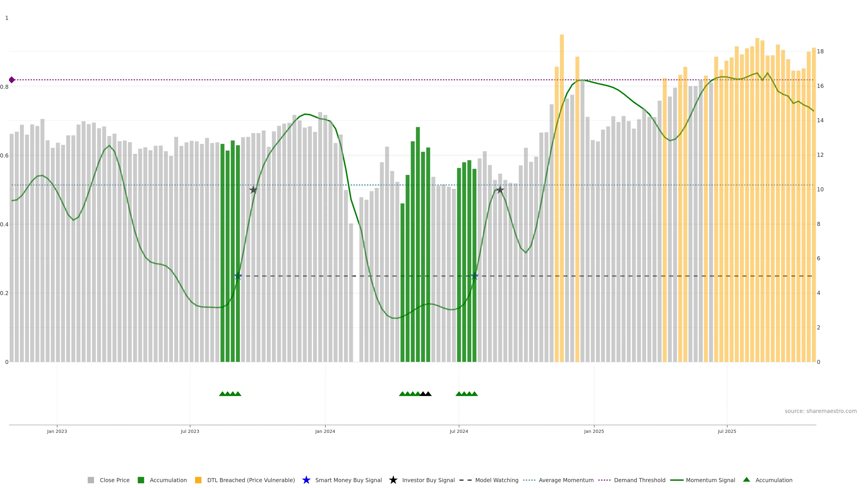Screen dimensions: 868x488
Task: Click the green square Accumulation legend icon
Action: tap(141, 480)
